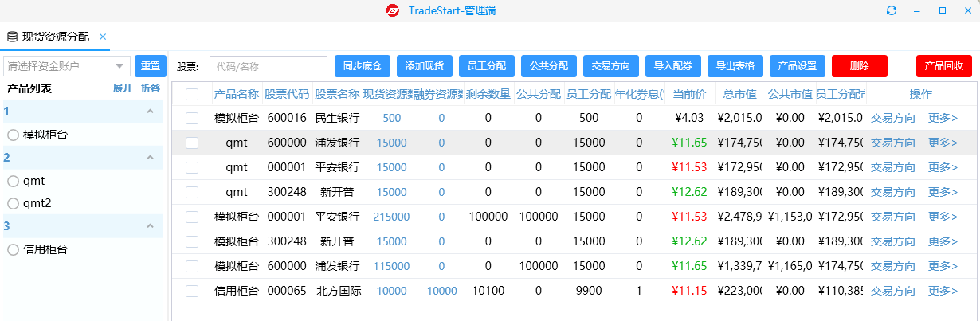The height and width of the screenshot is (321, 980).
Task: Click 员工分配 value 9900
Action: [x=589, y=291]
